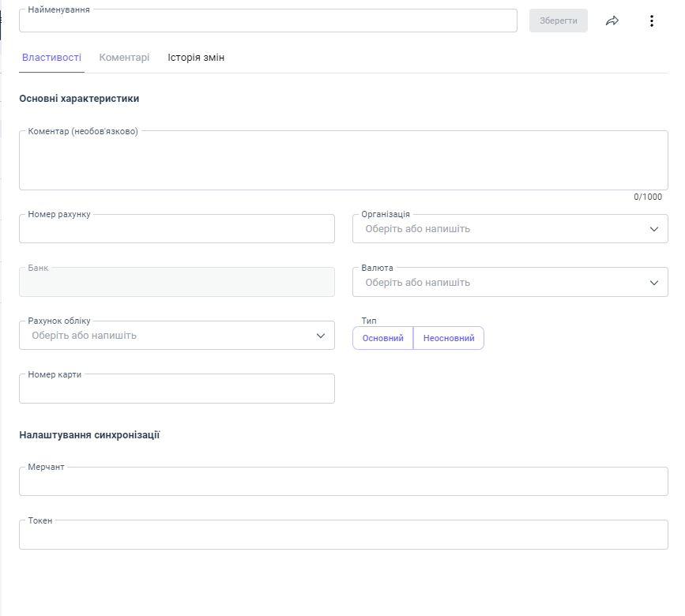The width and height of the screenshot is (685, 616).
Task: Open the three-dot more options menu
Action: tap(652, 21)
